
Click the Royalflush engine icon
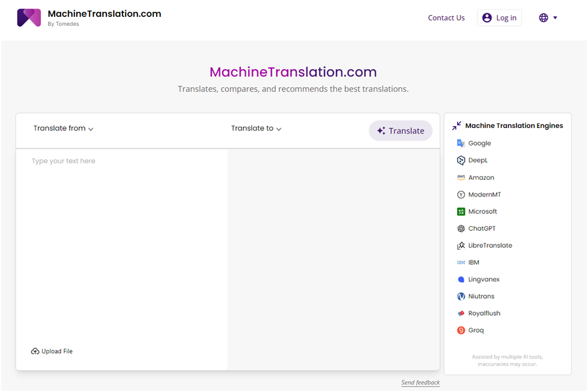tap(460, 313)
